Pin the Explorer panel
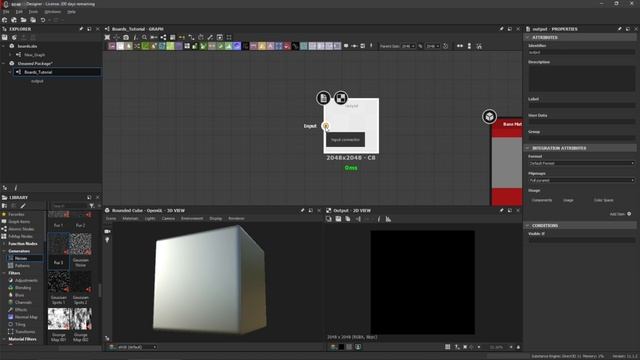Image resolution: width=640 pixels, height=360 pixels. click(x=81, y=29)
